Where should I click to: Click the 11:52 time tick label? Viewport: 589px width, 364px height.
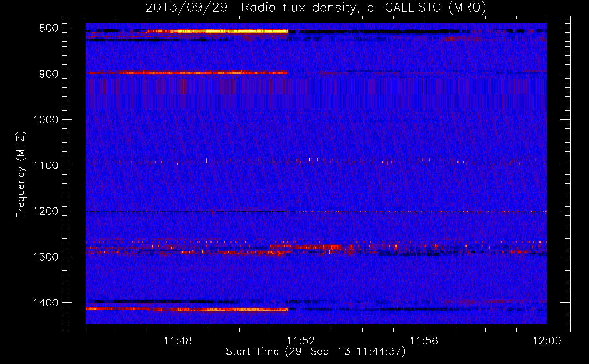point(301,341)
